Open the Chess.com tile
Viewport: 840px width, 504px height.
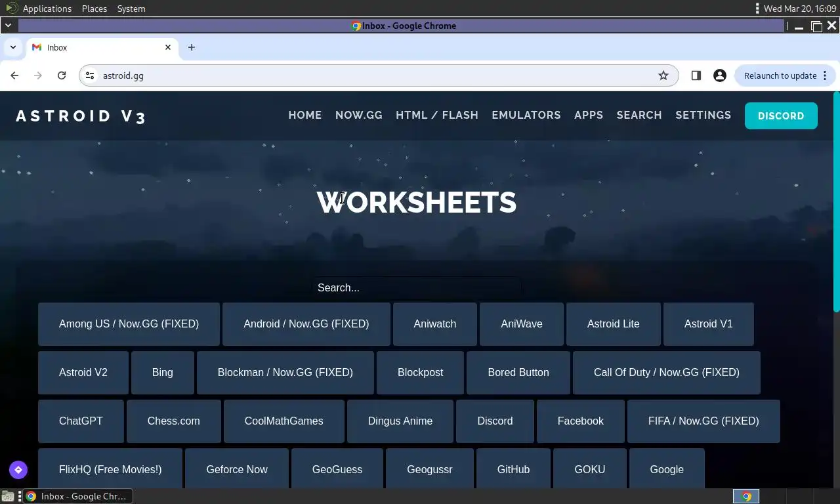coord(174,421)
